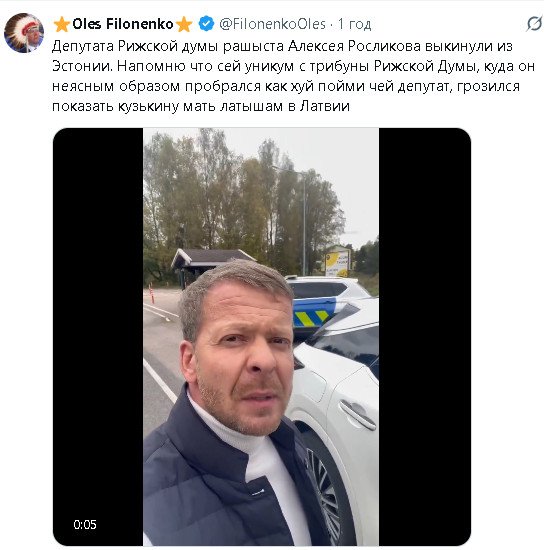The height and width of the screenshot is (550, 544).
Task: Click the last line ending "латышам в Латвии"
Action: click(201, 106)
